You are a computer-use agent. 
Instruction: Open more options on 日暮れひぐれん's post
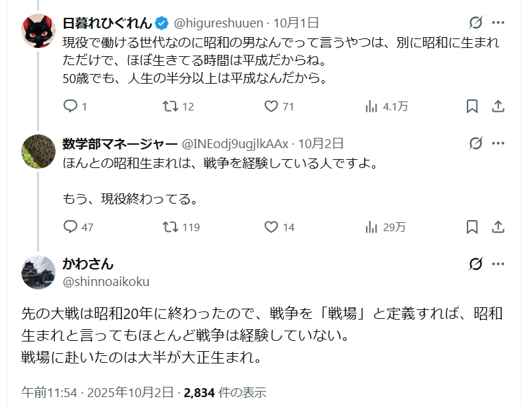click(x=500, y=23)
